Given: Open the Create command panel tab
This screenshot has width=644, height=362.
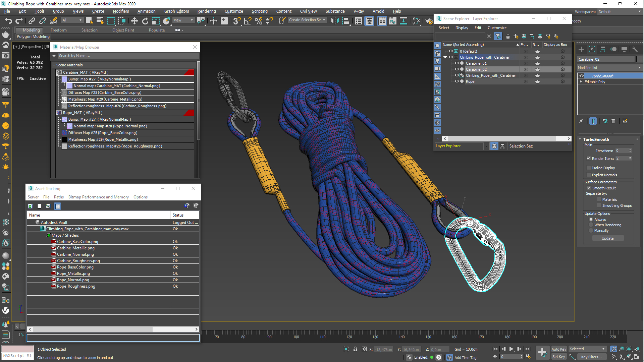Looking at the screenshot, I should [x=581, y=49].
